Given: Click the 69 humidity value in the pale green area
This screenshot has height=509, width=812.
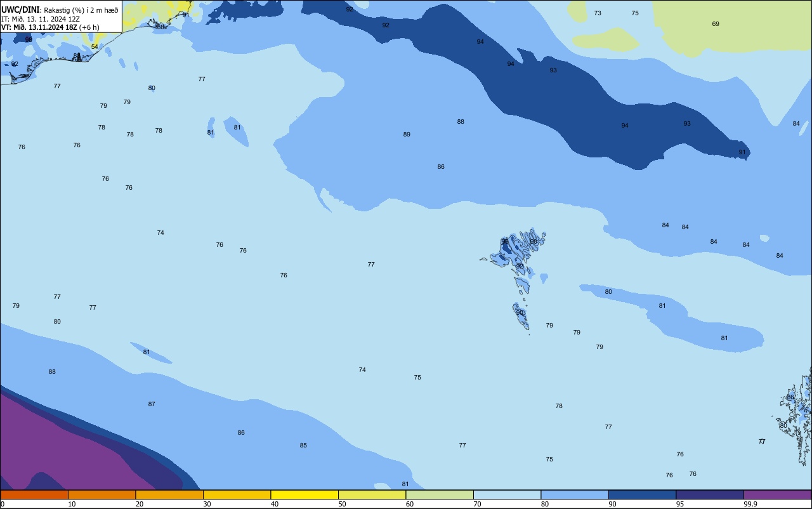Looking at the screenshot, I should (716, 24).
